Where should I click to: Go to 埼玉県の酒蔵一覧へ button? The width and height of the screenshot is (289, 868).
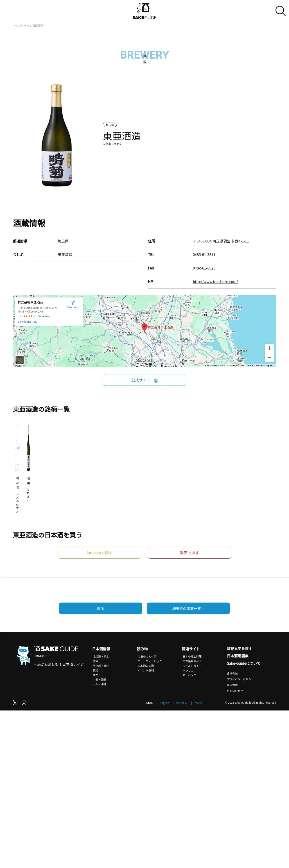[188, 609]
